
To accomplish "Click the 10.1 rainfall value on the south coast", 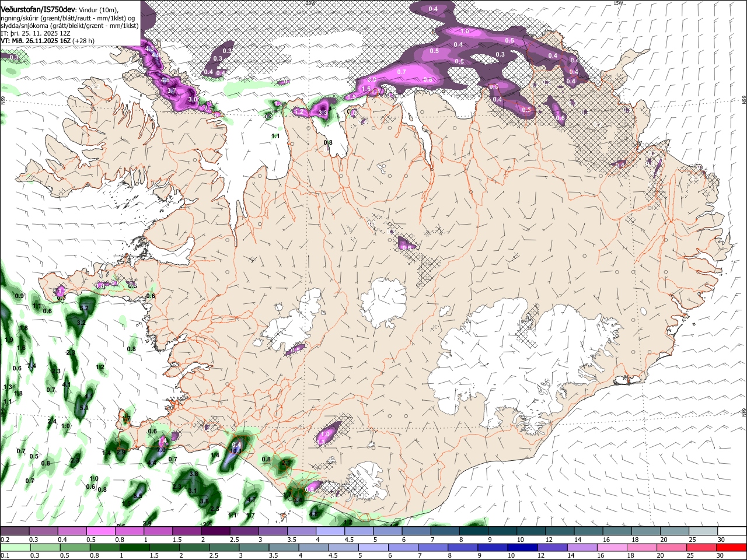I will (x=236, y=450).
